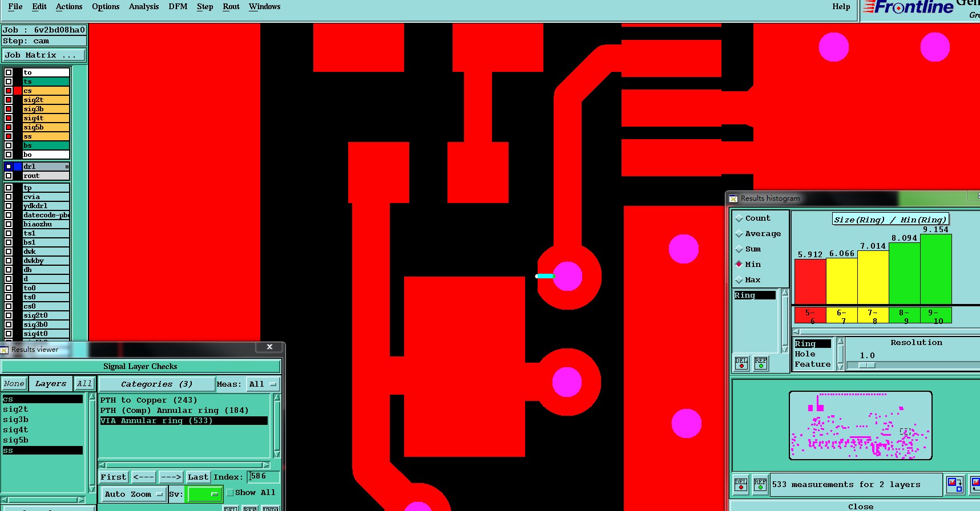
Task: Click the Last result button
Action: click(x=198, y=477)
